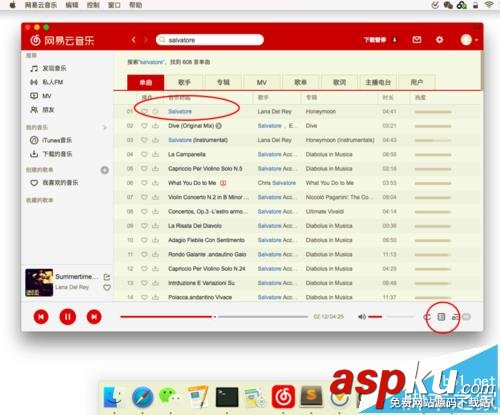500x415 pixels.
Task: Open the Safari icon in the Dock
Action: (x=143, y=397)
